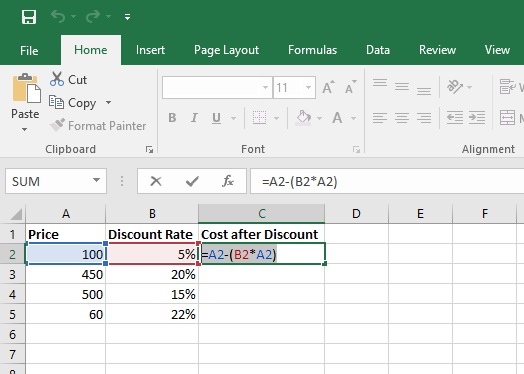Click the Save icon in quick access toolbar
The image size is (524, 374).
tap(29, 17)
